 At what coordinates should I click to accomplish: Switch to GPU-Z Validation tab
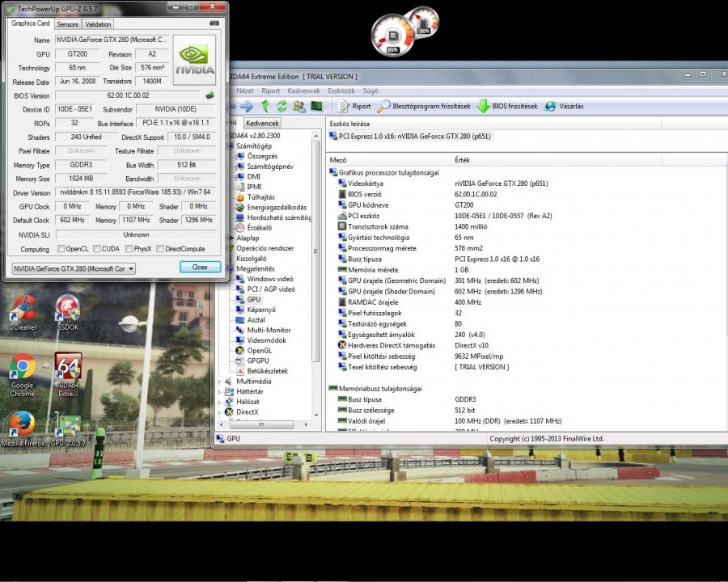[98, 24]
